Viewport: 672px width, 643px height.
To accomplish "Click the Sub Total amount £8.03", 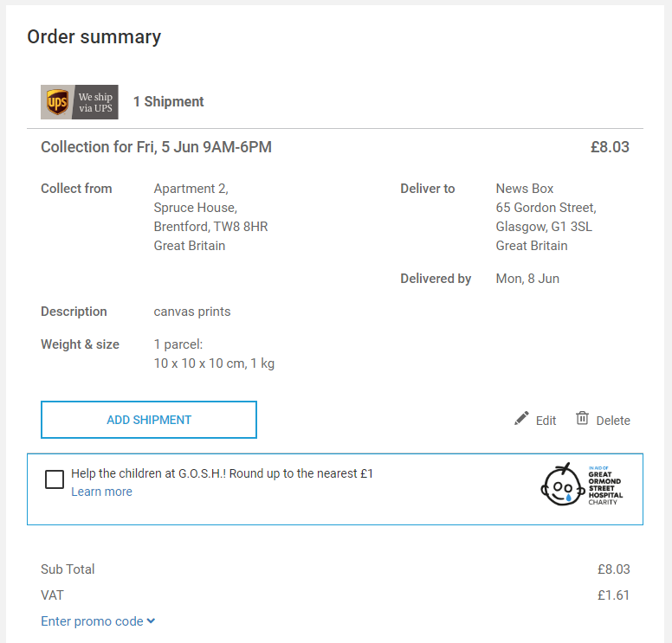I will 613,569.
